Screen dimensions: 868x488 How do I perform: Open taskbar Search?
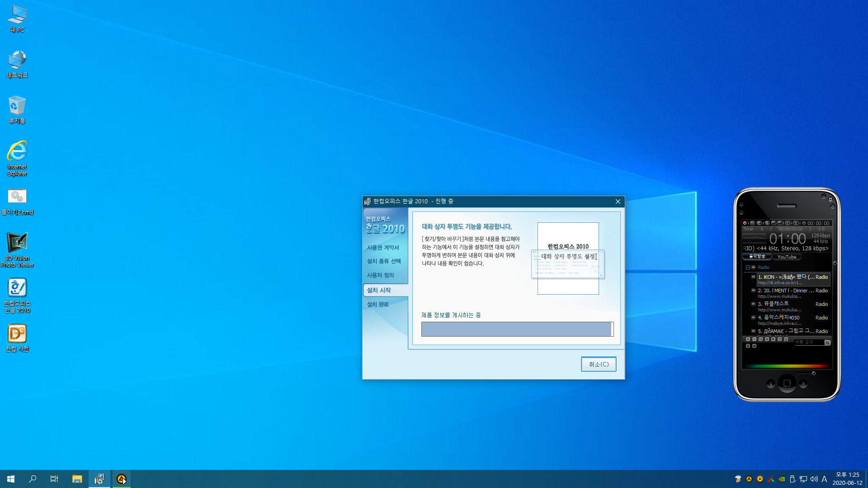(x=33, y=479)
